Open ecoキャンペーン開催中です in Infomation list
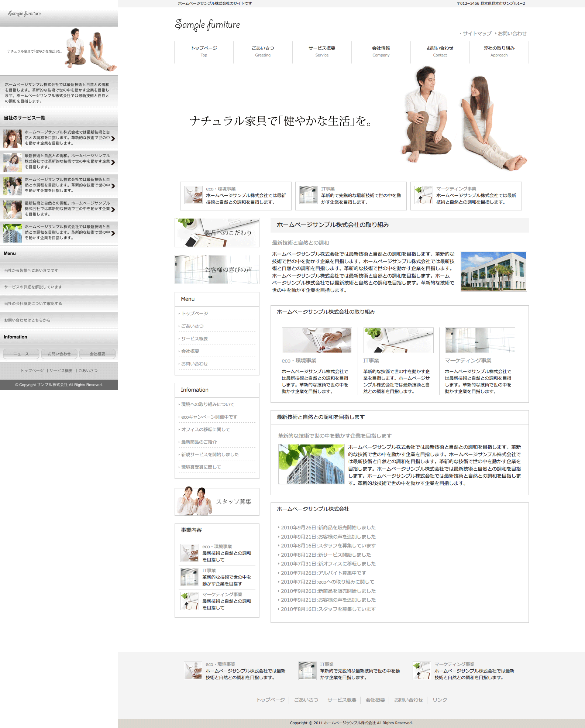The width and height of the screenshot is (585, 728). pyautogui.click(x=209, y=417)
